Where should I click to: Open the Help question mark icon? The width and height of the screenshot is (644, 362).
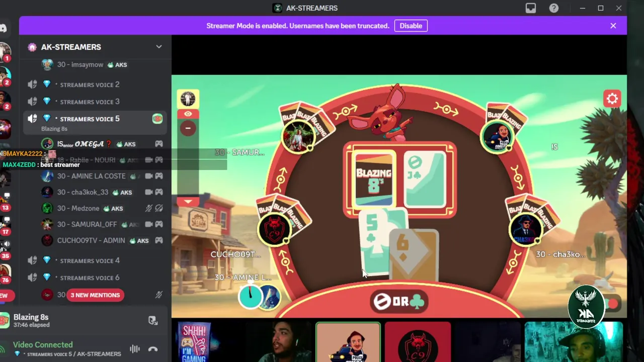[x=554, y=8]
